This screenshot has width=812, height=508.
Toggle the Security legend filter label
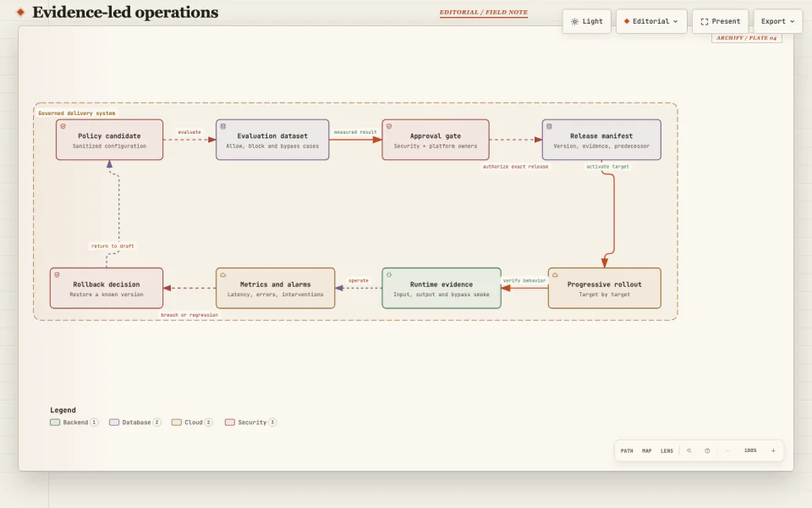pos(252,422)
